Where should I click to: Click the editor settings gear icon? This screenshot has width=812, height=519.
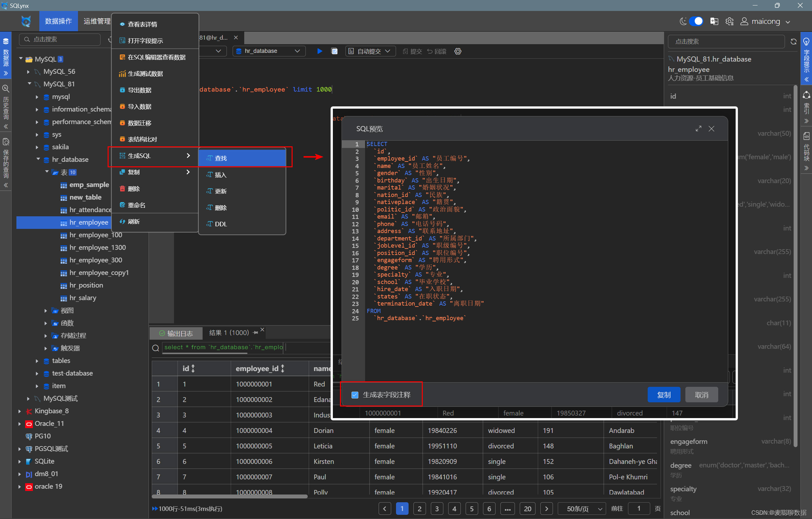point(458,51)
